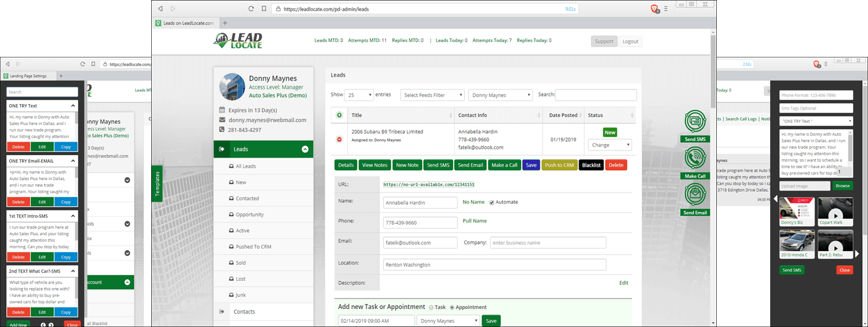Open the status Change dropdown
The height and width of the screenshot is (327, 868).
click(x=609, y=145)
